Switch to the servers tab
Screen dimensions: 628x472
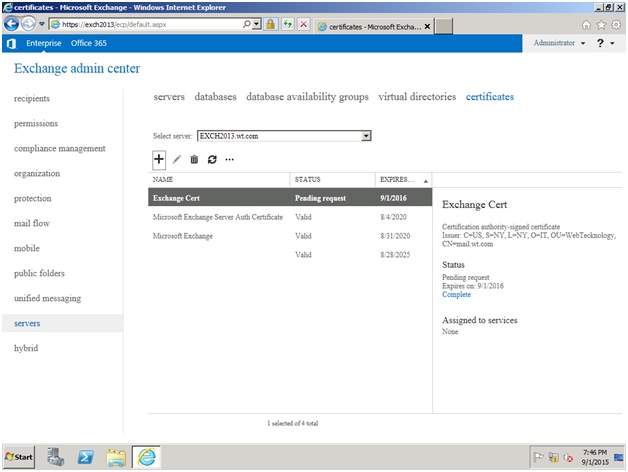(x=169, y=97)
